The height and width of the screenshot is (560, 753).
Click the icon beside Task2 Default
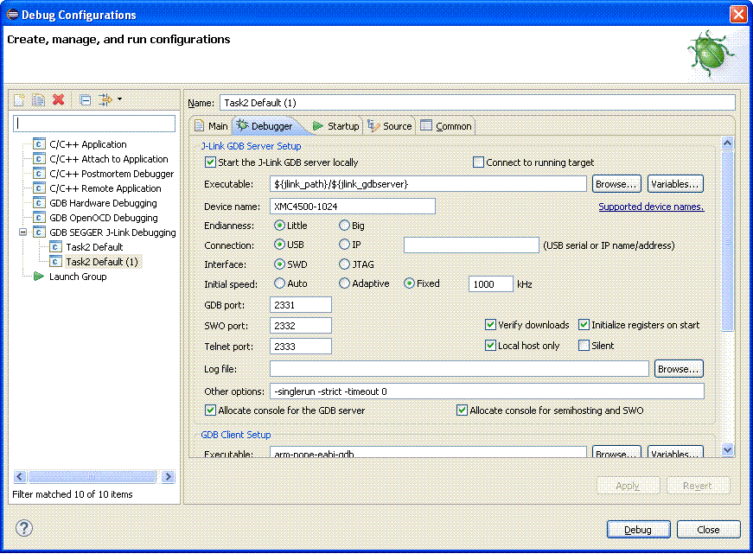[55, 247]
